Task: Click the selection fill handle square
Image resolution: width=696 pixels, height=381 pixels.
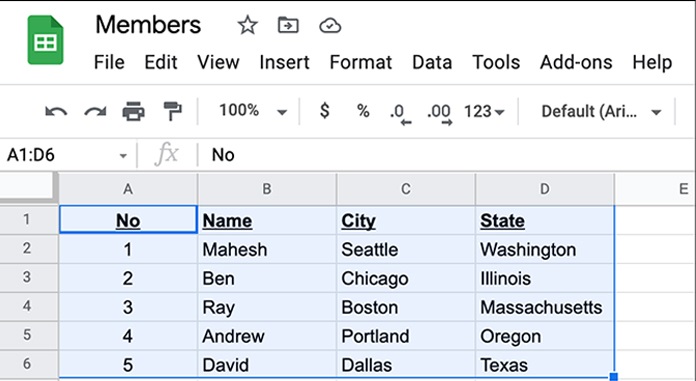Action: pyautogui.click(x=614, y=377)
